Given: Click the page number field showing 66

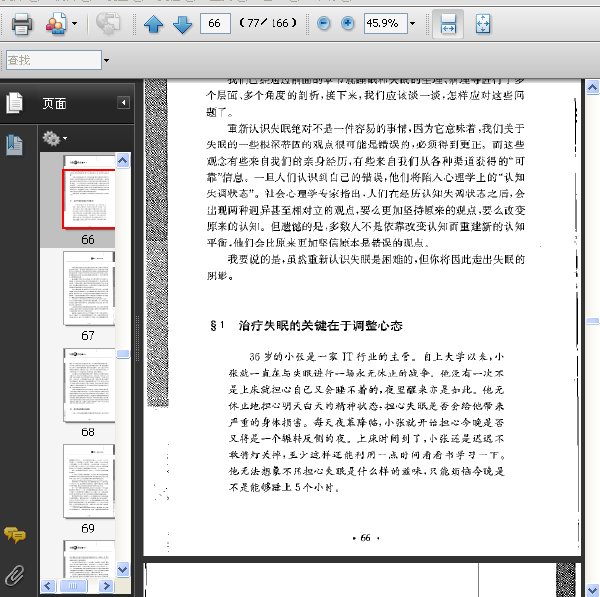Looking at the screenshot, I should [215, 23].
